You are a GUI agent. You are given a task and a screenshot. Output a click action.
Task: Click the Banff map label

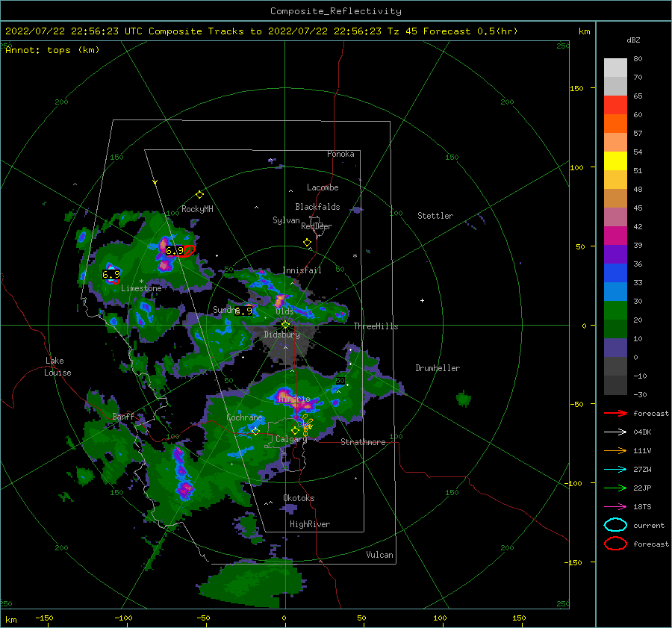[123, 417]
